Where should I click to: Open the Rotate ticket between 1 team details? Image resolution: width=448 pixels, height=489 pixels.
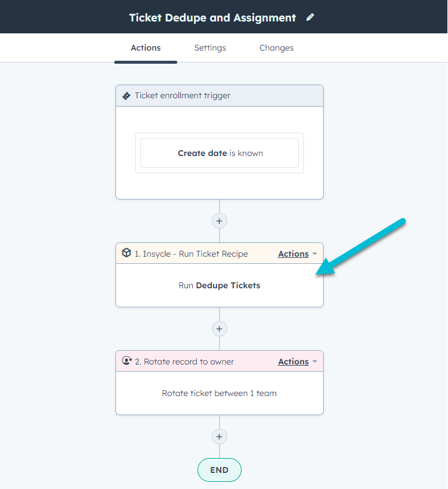coord(219,393)
